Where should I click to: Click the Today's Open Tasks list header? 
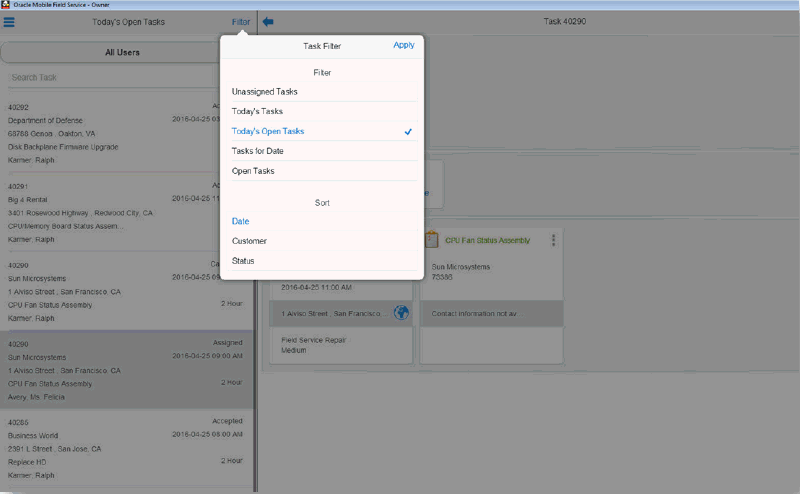point(129,22)
